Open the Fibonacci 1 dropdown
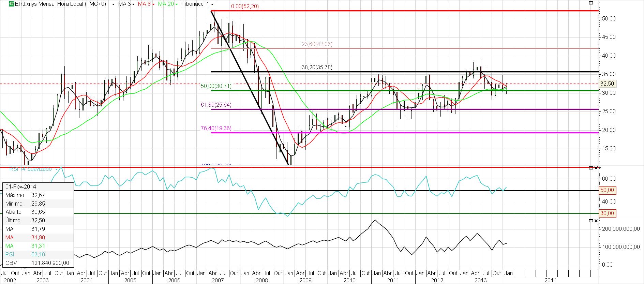This screenshot has height=284, width=644. coord(212,4)
